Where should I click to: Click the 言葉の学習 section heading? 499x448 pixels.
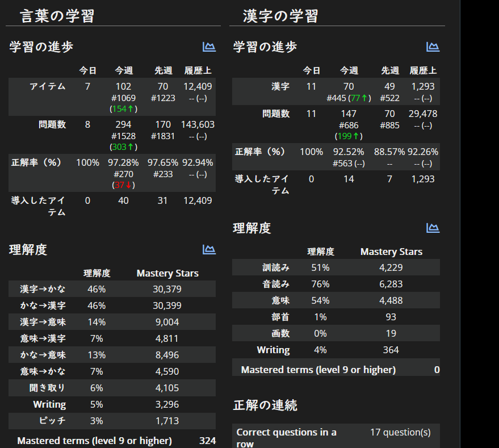[x=57, y=16]
